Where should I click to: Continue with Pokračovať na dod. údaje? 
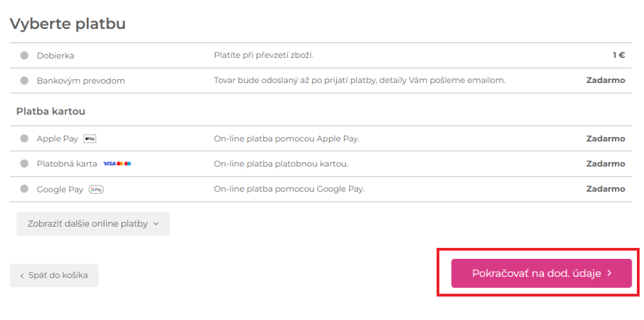click(542, 273)
